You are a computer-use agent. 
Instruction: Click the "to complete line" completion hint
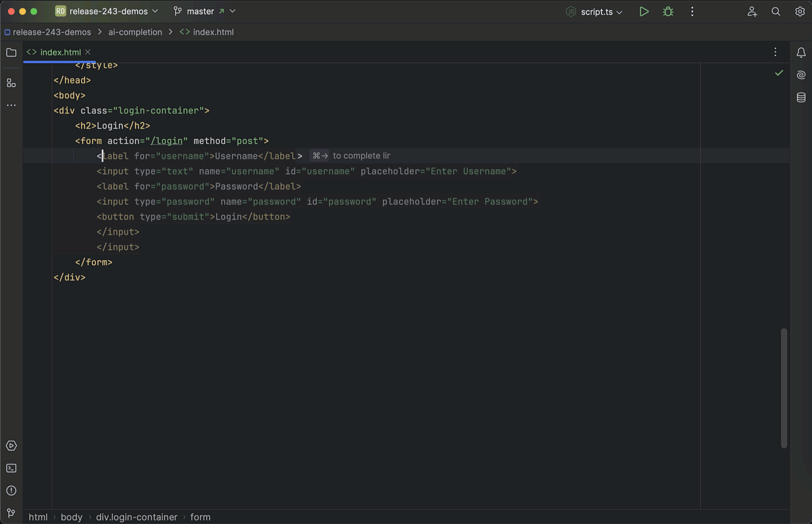pos(350,156)
